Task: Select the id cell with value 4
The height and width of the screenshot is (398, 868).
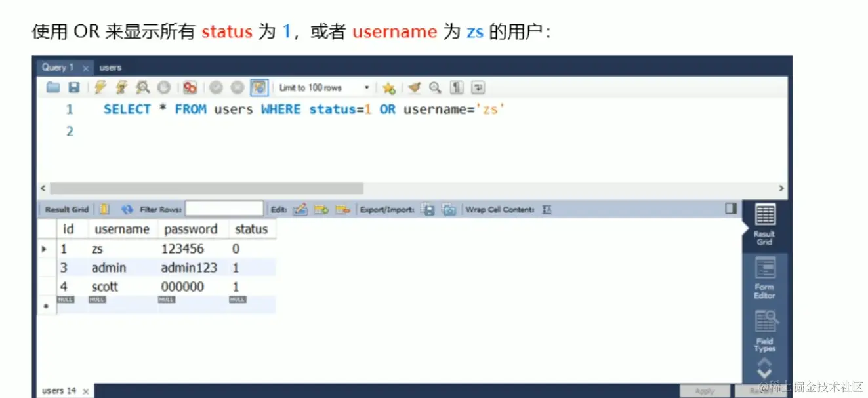Action: 73,287
